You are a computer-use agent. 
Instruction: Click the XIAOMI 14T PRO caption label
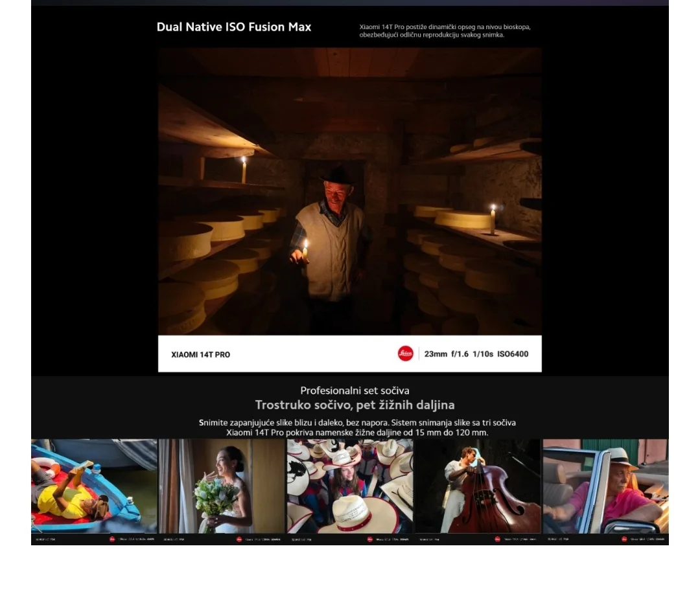pos(200,354)
